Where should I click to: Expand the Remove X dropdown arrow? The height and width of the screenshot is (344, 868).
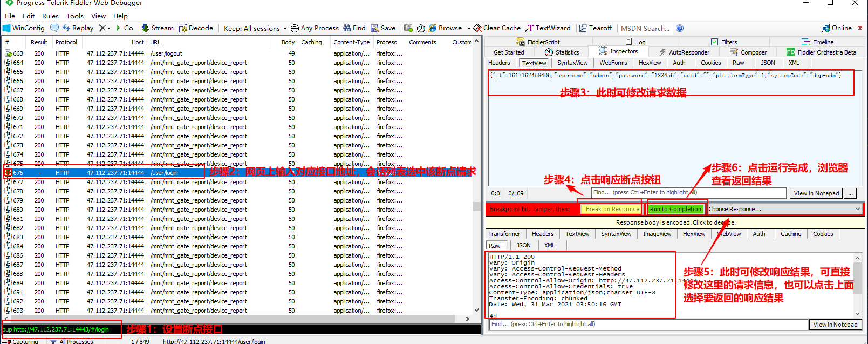point(109,28)
